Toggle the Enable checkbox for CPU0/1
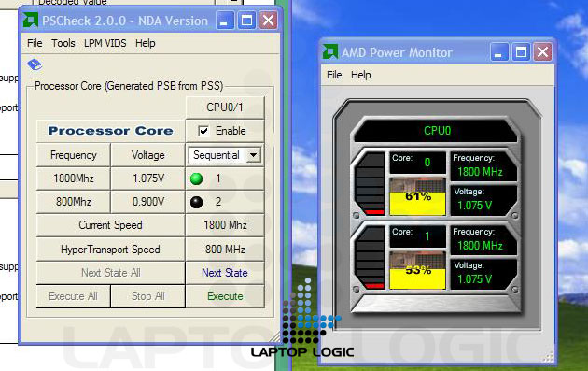 click(203, 131)
